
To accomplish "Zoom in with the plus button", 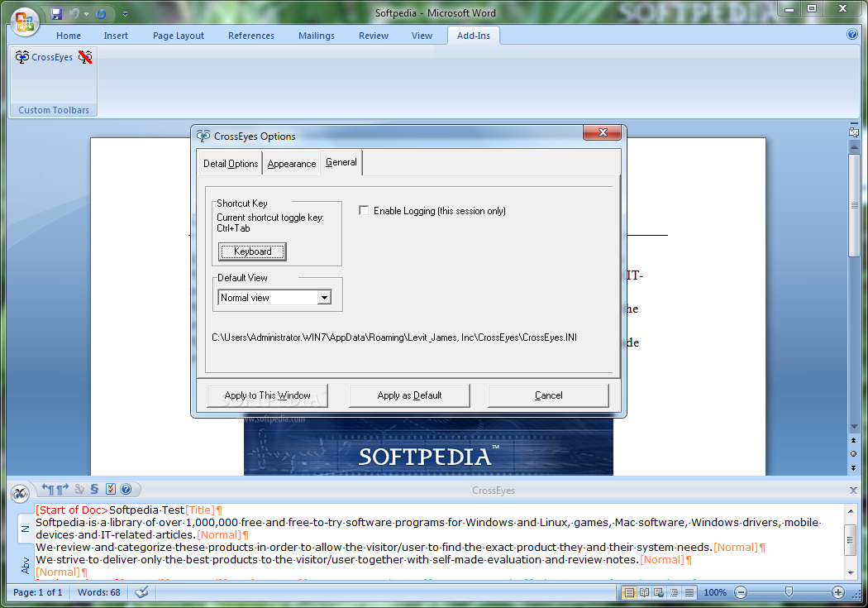I will click(x=838, y=592).
